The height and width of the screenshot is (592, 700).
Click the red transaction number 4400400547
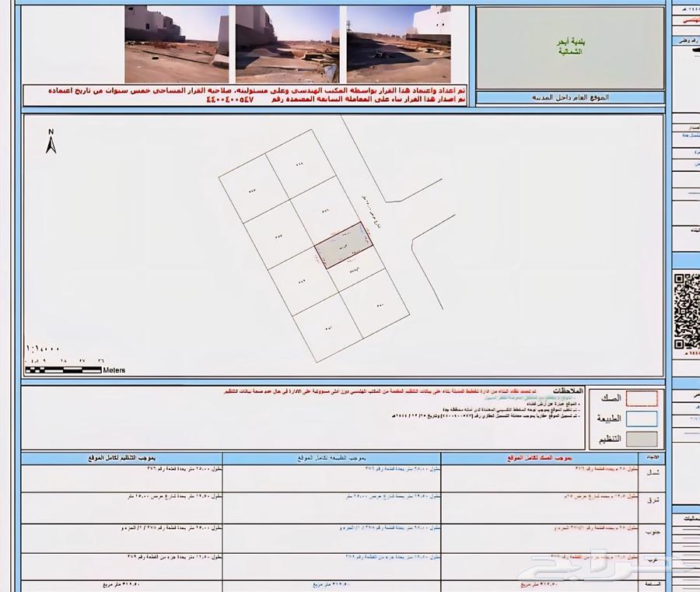coord(242,100)
